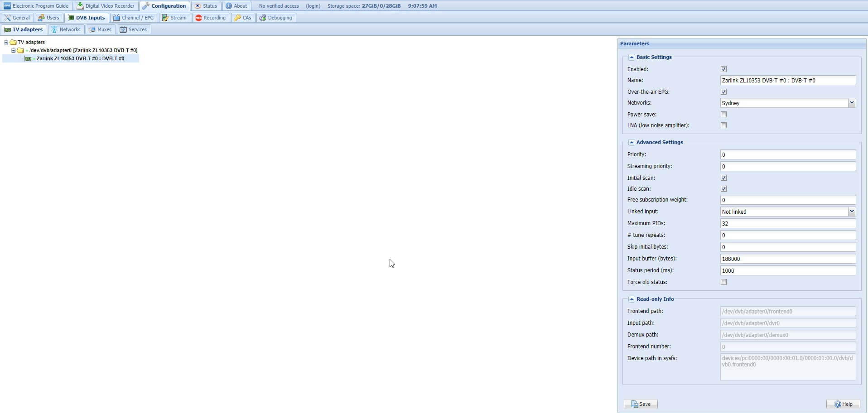
Task: Enable the Power save checkbox
Action: click(x=723, y=115)
